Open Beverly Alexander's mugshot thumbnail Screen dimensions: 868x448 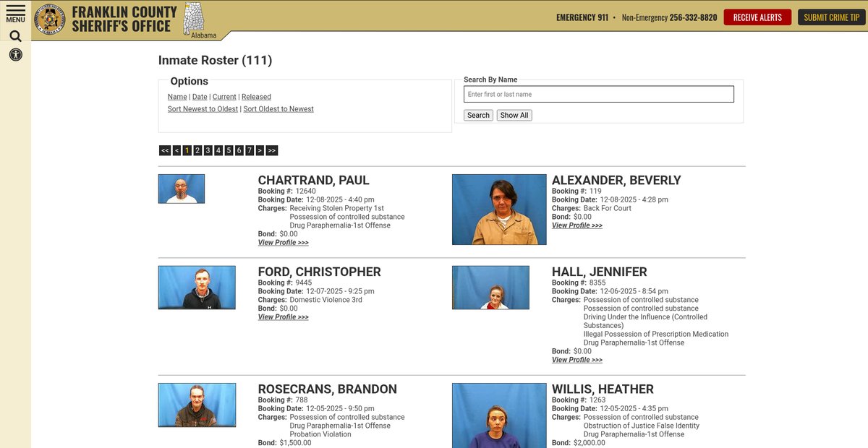pyautogui.click(x=499, y=210)
